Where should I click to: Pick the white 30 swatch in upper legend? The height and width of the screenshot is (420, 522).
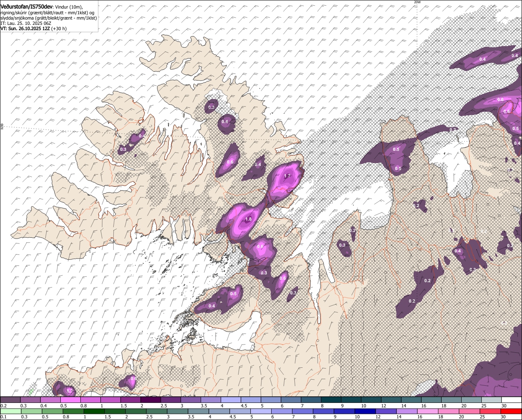(511, 400)
